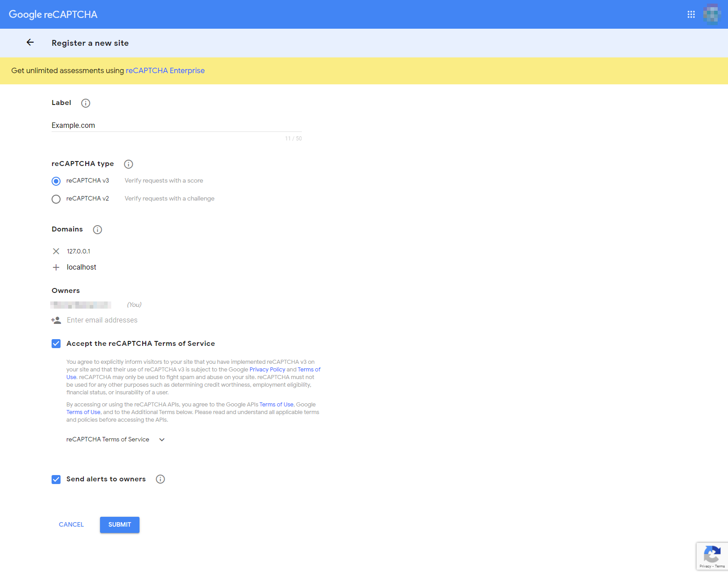Click 'Verify requests with a score' text

click(x=164, y=181)
